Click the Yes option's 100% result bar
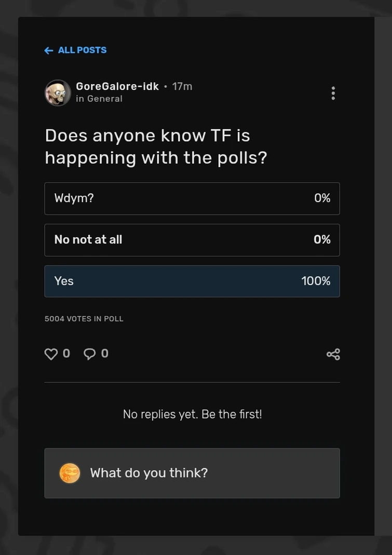 point(316,280)
